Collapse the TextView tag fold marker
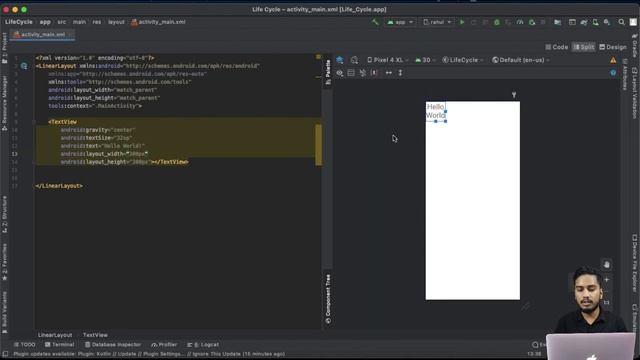Viewport: 640px width, 360px height. [x=33, y=122]
